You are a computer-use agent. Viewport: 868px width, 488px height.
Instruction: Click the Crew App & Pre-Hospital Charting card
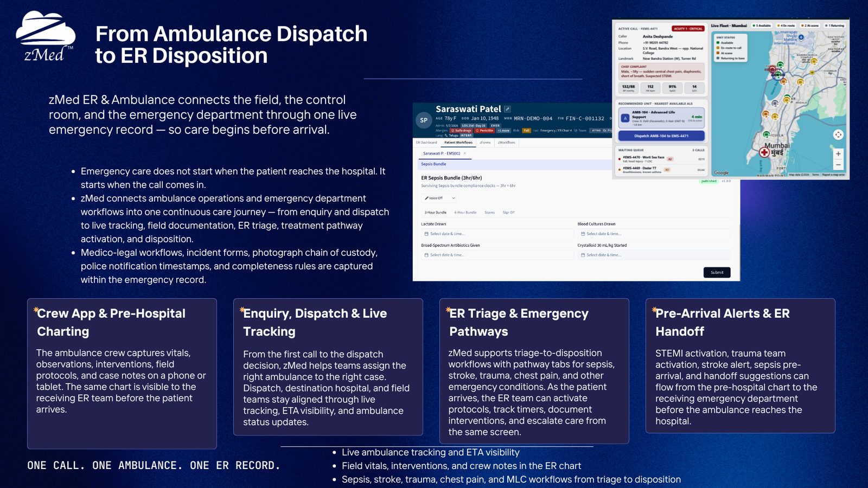(122, 374)
